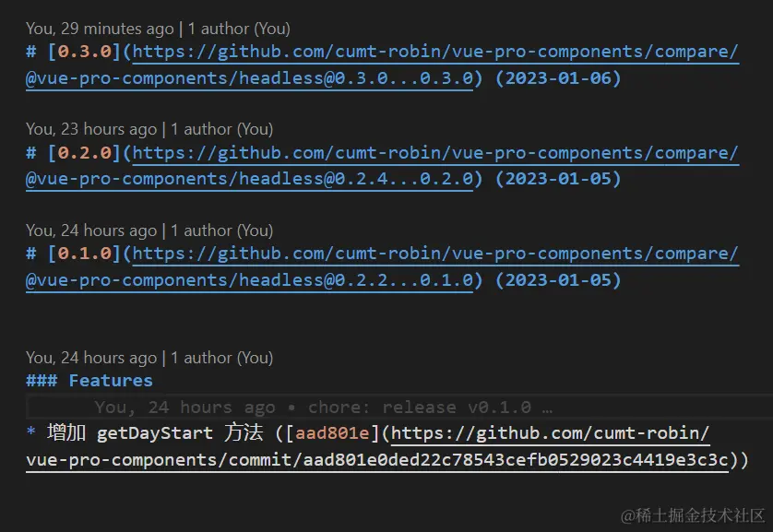Image resolution: width=773 pixels, height=532 pixels.
Task: Place cursor on the [0.1.0] version label
Action: pos(85,254)
